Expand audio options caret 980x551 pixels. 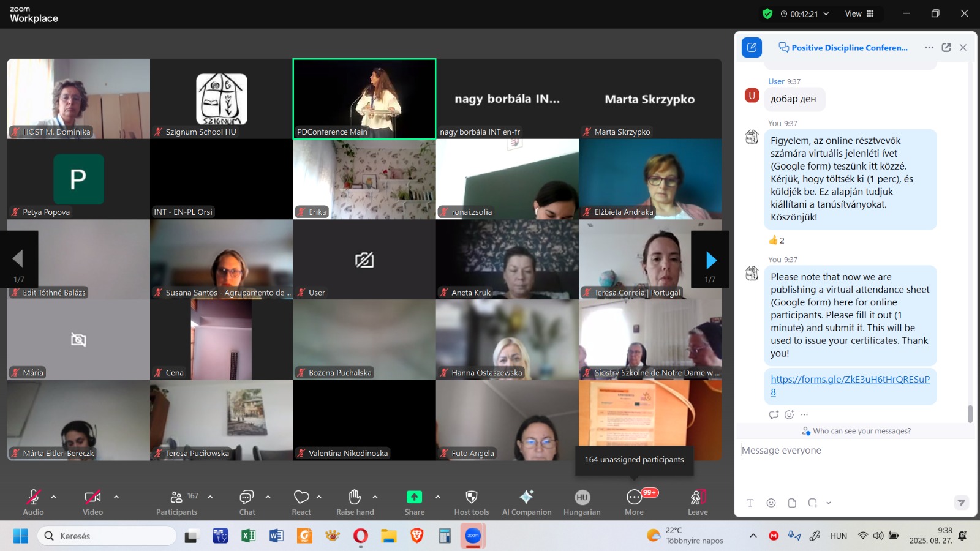point(54,497)
